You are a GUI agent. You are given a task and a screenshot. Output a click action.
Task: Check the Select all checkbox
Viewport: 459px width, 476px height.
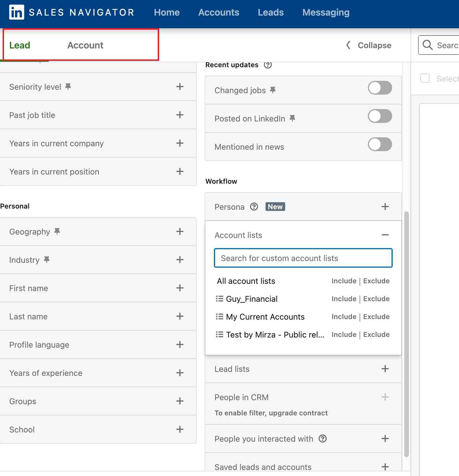[425, 78]
